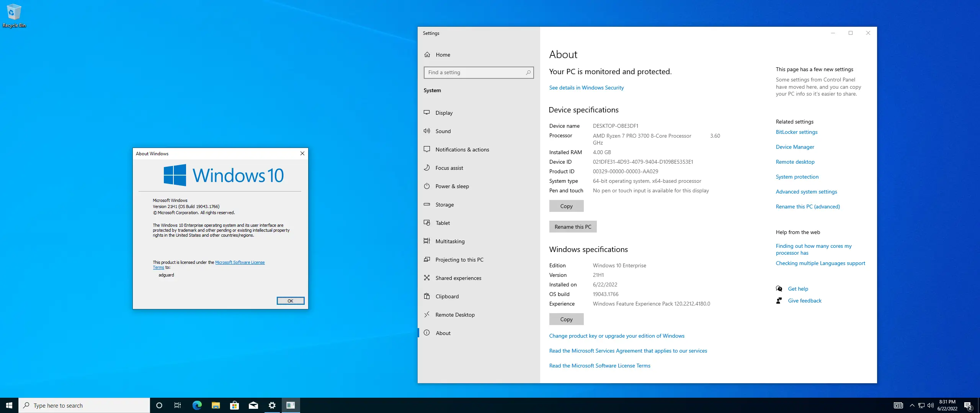
Task: Open Microsoft Edge from the taskbar
Action: click(x=197, y=405)
